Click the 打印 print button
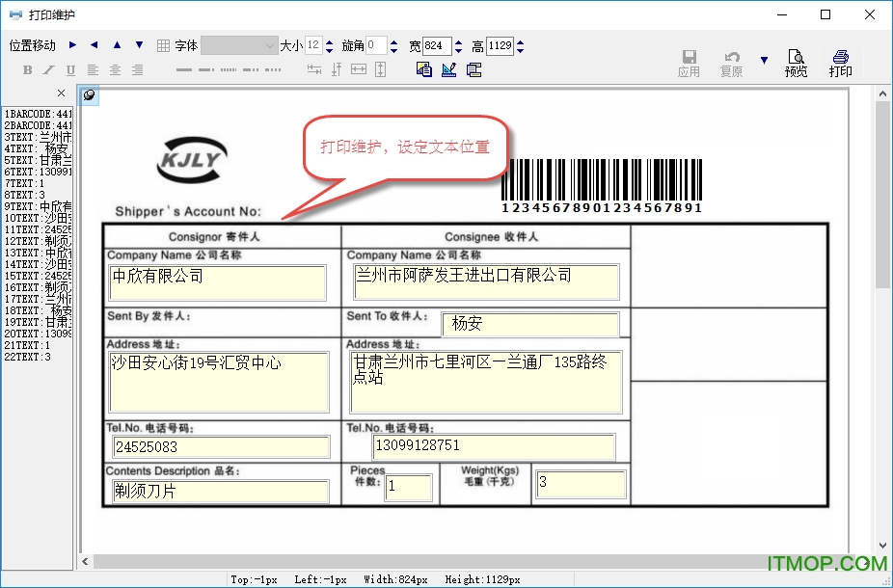This screenshot has height=588, width=893. 840,63
